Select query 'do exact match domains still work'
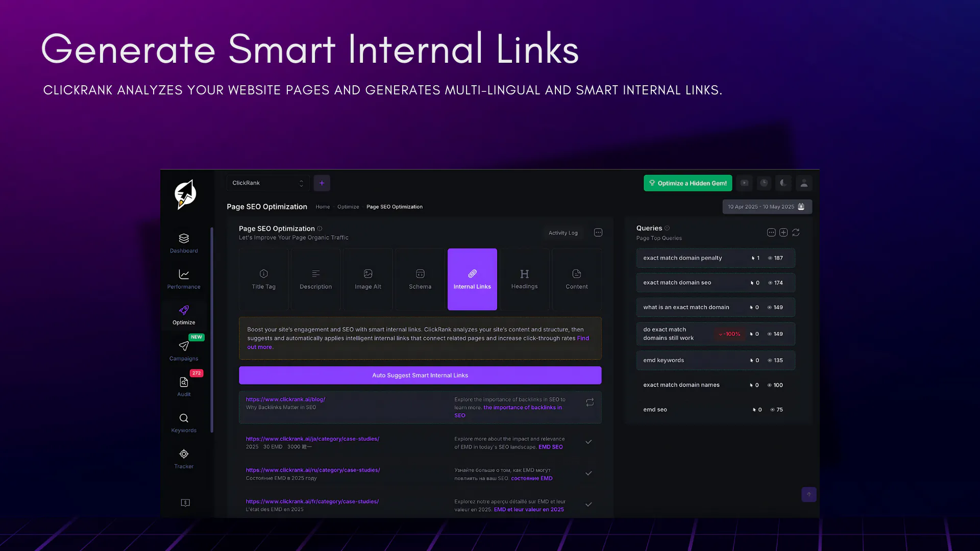980x551 pixels. (x=716, y=334)
